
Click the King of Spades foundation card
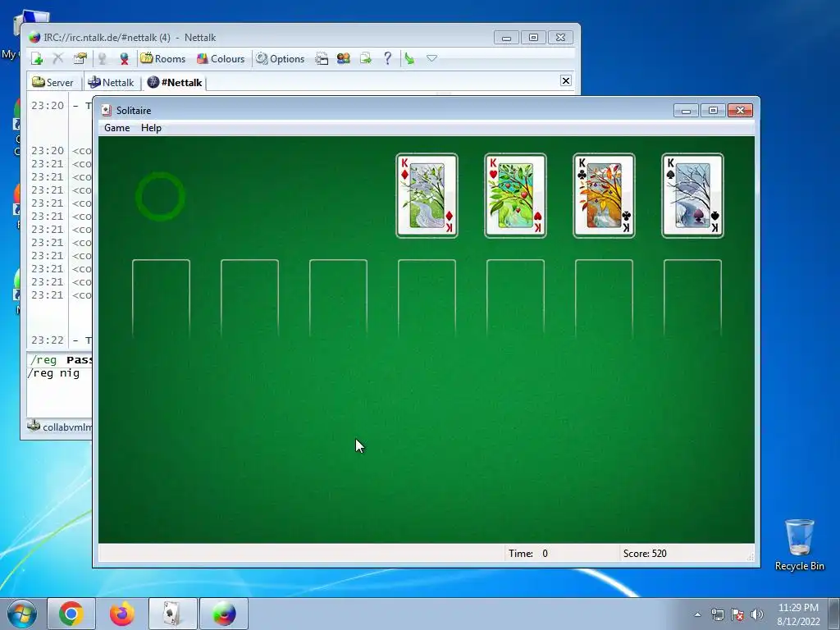point(692,195)
